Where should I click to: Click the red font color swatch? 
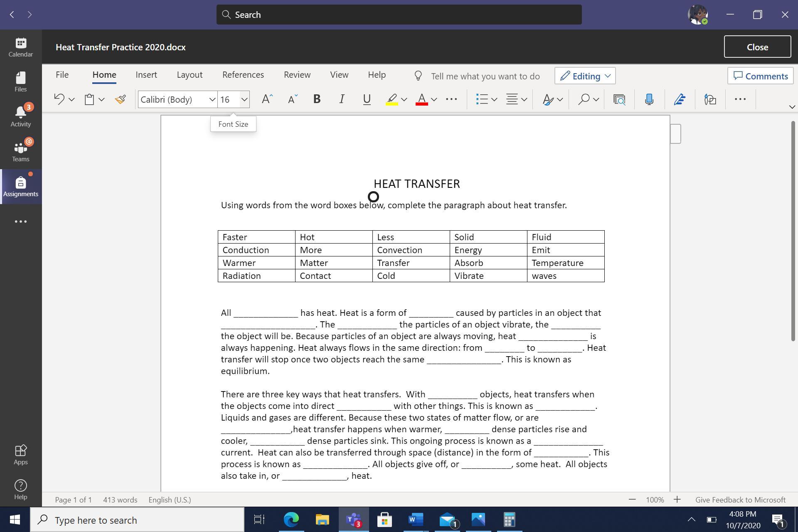pyautogui.click(x=421, y=99)
